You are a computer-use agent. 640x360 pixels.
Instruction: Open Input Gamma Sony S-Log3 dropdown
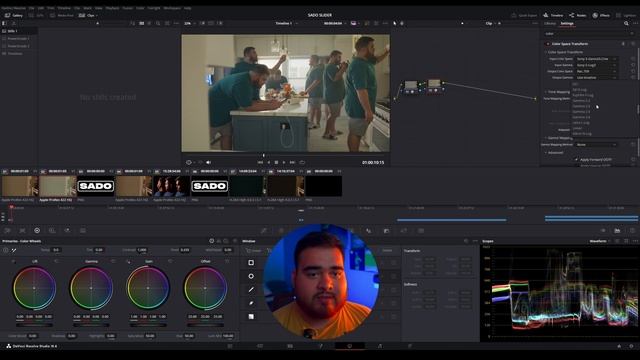pos(596,65)
